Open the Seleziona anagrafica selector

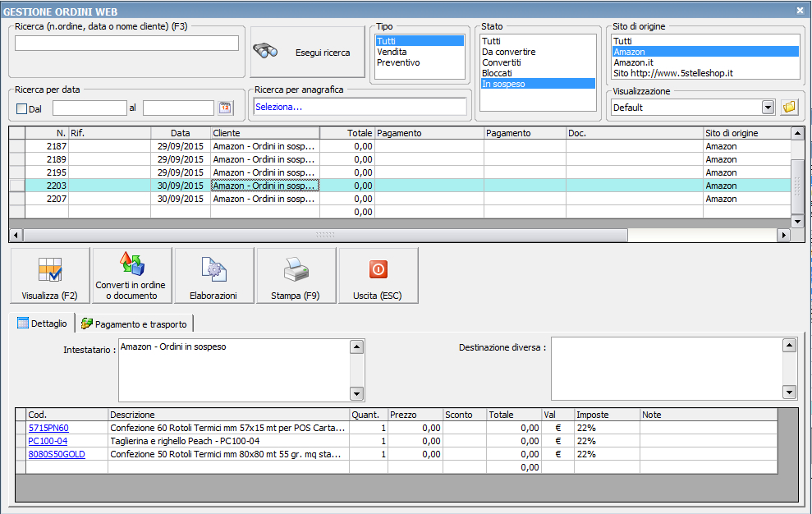(x=360, y=107)
